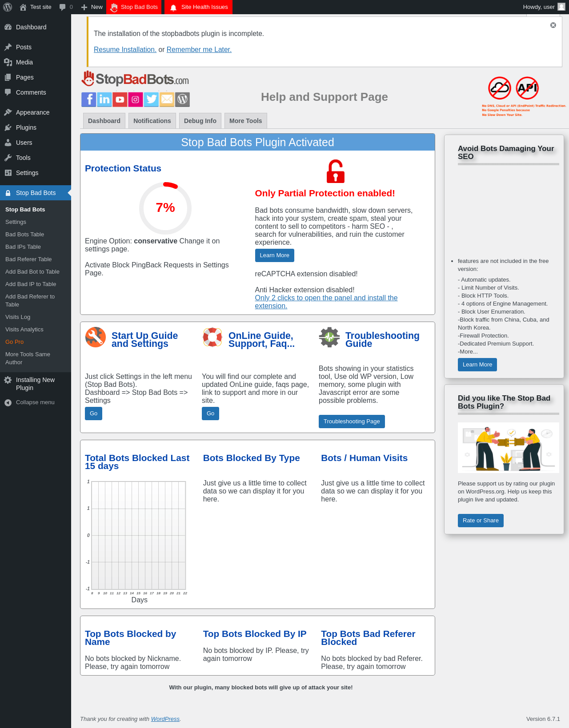Click the OnLine Guide lifebuoy icon

[x=212, y=337]
